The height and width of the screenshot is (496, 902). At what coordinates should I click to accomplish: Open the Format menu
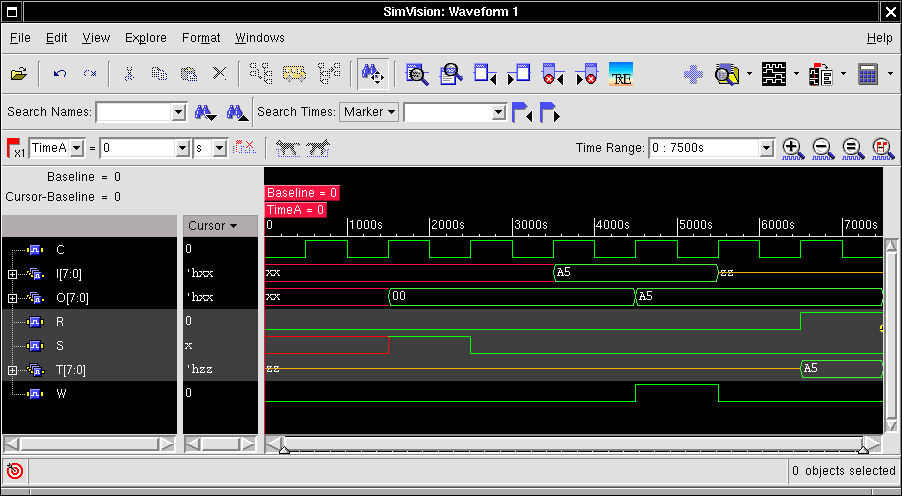coord(201,38)
